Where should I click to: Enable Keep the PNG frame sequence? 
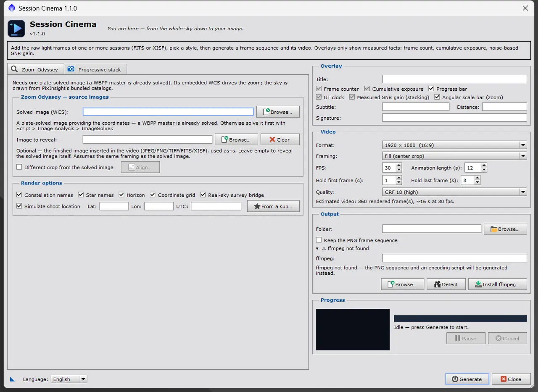point(319,240)
